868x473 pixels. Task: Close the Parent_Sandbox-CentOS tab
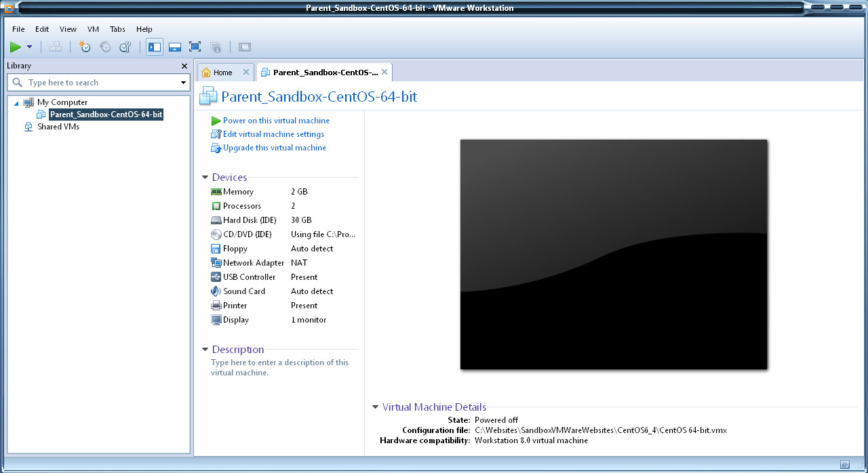pyautogui.click(x=384, y=72)
